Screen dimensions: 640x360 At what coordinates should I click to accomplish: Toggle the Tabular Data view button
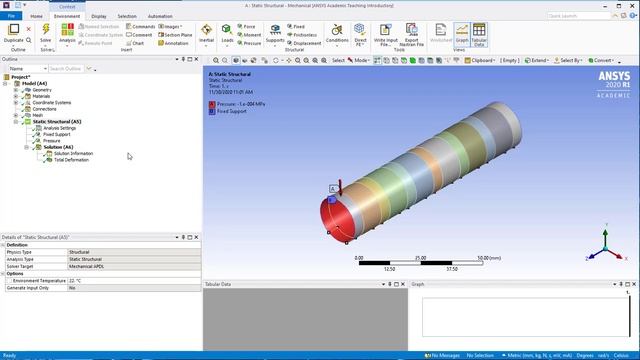pyautogui.click(x=479, y=34)
